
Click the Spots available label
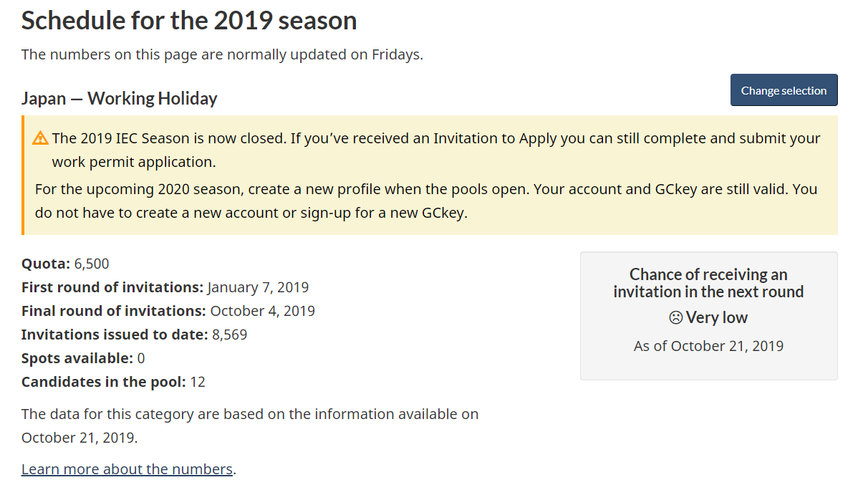point(77,358)
